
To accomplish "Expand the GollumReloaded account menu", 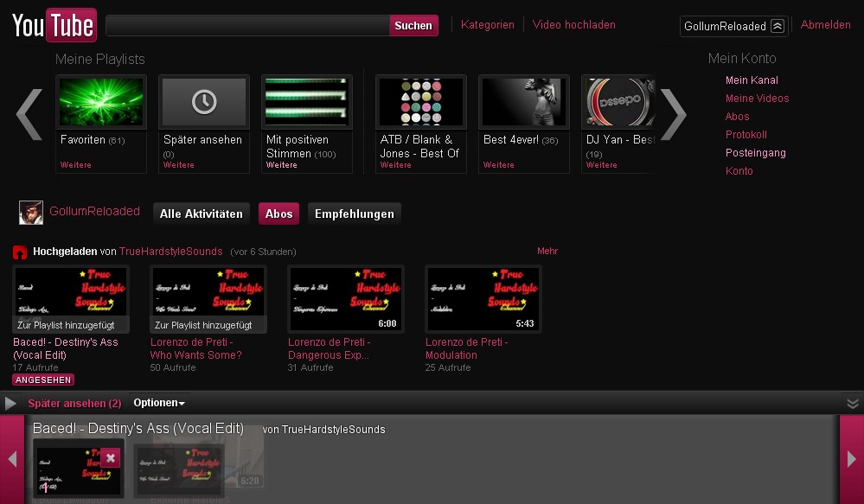I will [x=778, y=26].
